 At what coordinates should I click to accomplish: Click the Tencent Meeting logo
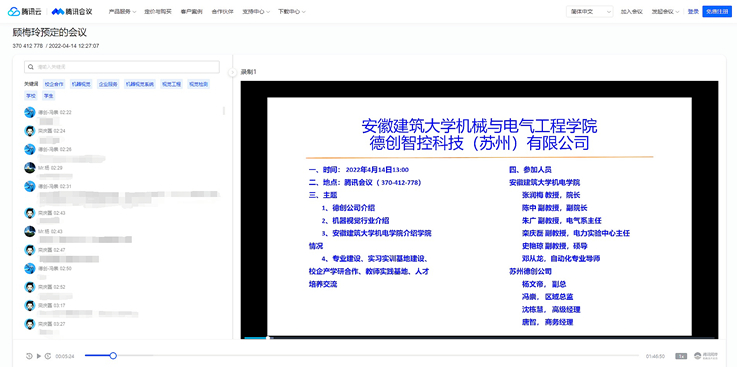coord(72,12)
